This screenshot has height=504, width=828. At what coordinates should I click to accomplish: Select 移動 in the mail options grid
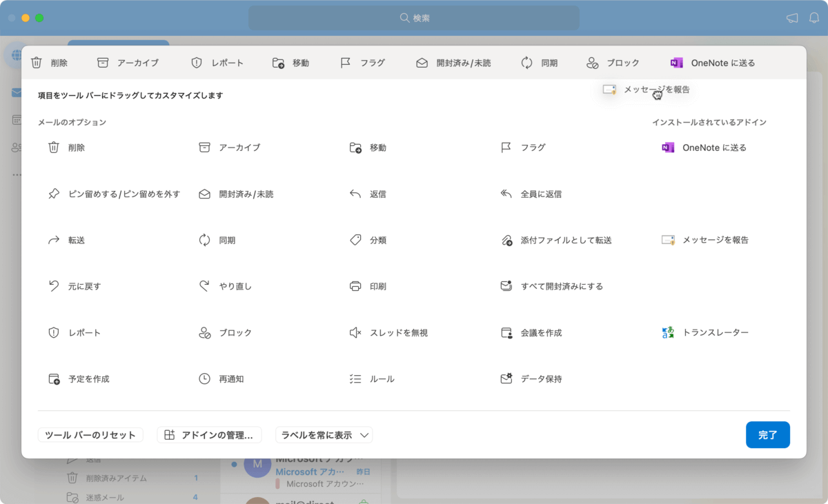(x=368, y=148)
